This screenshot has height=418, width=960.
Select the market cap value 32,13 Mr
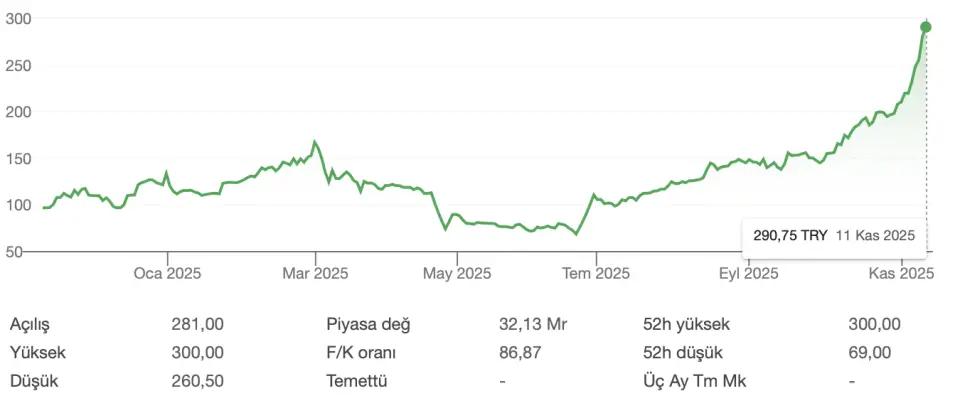pos(533,324)
